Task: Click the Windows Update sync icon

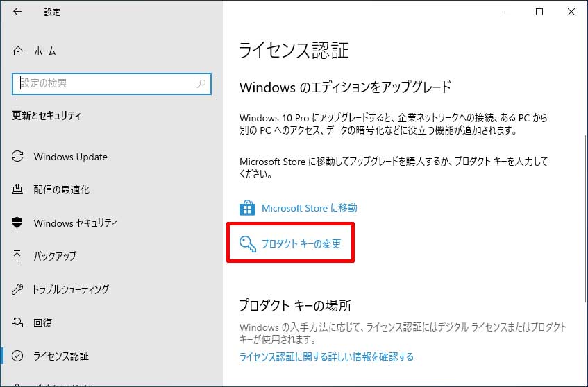Action: pyautogui.click(x=17, y=157)
